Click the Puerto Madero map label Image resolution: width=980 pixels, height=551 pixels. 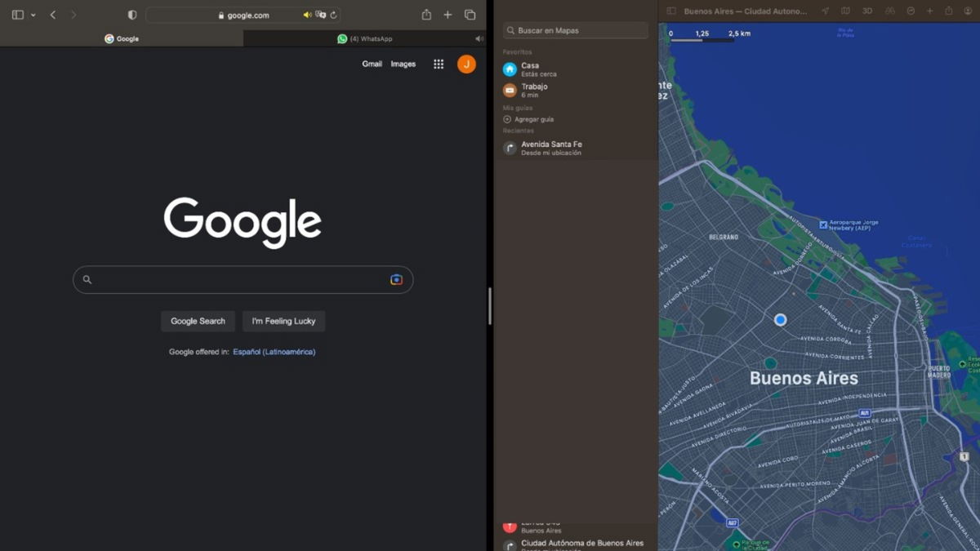pyautogui.click(x=939, y=371)
